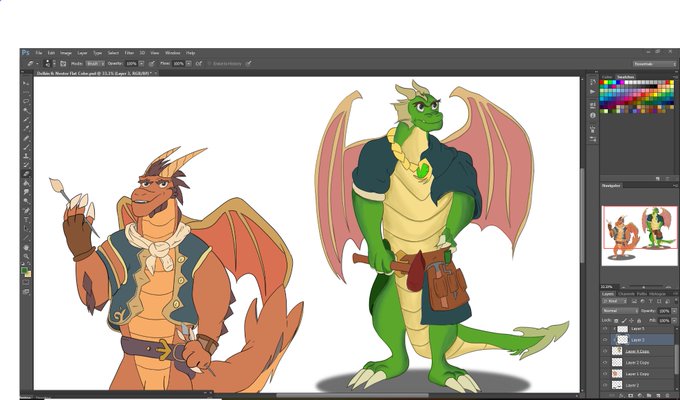Open the Essentials workspace dropdown
Screen dimensions: 680x400
coord(654,64)
